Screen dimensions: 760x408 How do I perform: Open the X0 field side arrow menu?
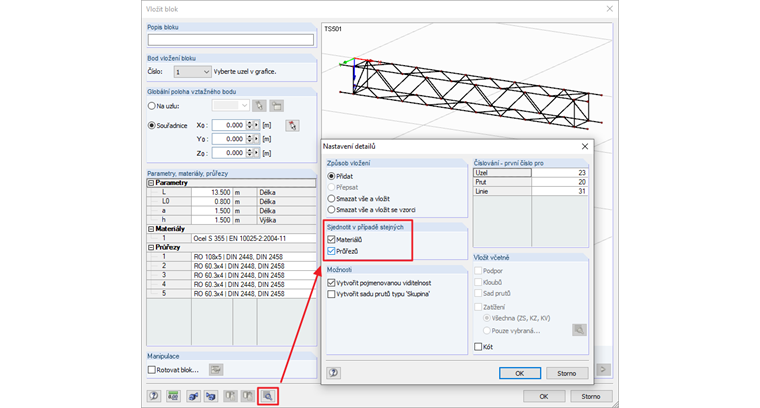256,125
